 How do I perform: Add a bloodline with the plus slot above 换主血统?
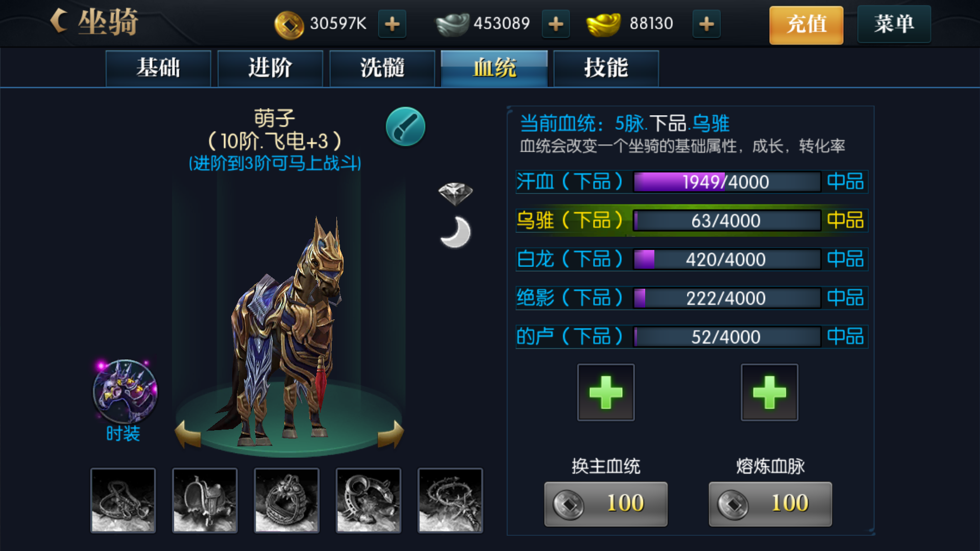[606, 392]
